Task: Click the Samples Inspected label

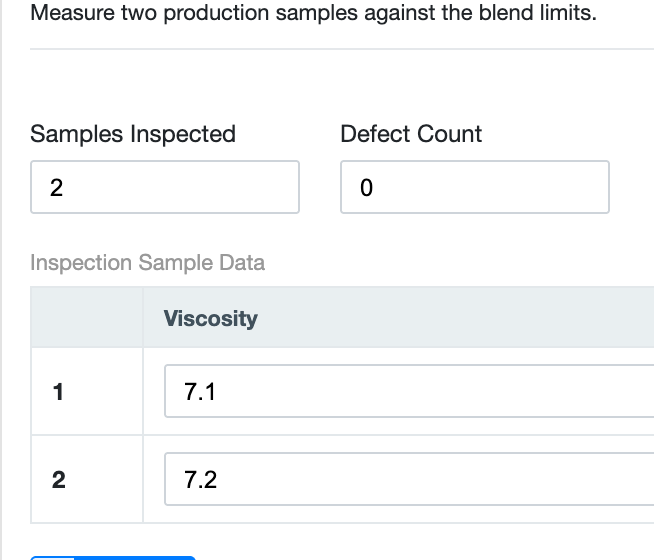Action: [x=133, y=134]
